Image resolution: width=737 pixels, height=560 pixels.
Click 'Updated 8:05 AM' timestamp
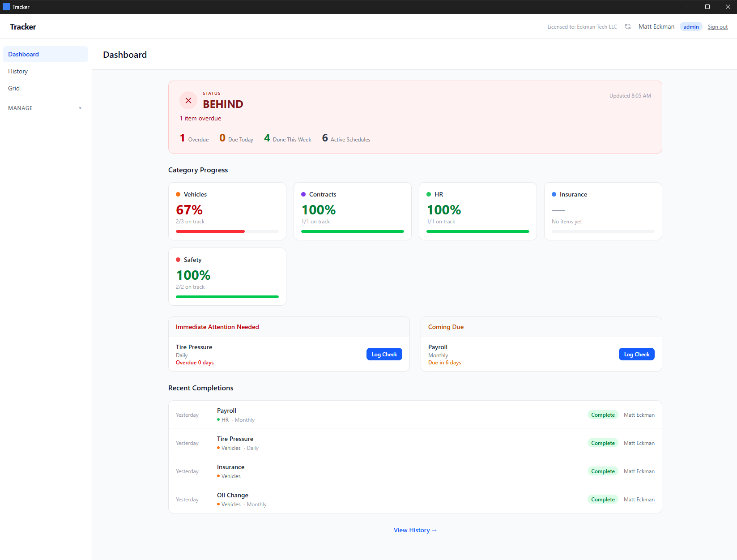[630, 96]
